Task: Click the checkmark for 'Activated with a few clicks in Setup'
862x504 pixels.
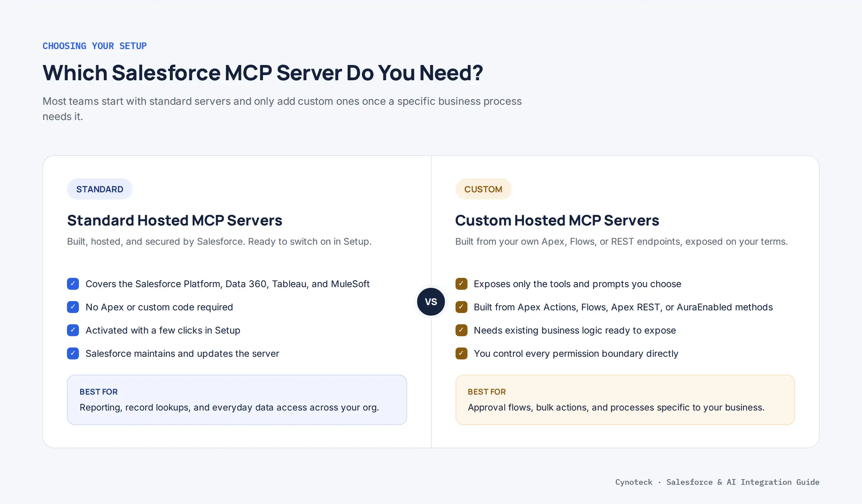Action: tap(73, 330)
